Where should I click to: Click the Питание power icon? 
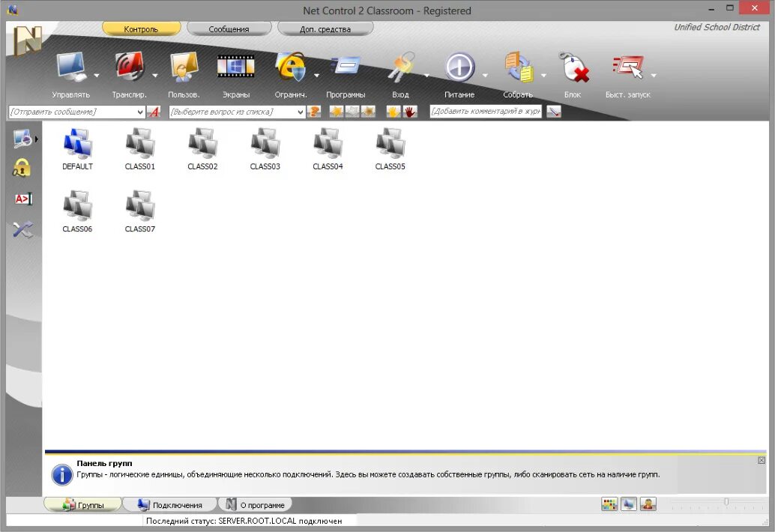tap(459, 67)
